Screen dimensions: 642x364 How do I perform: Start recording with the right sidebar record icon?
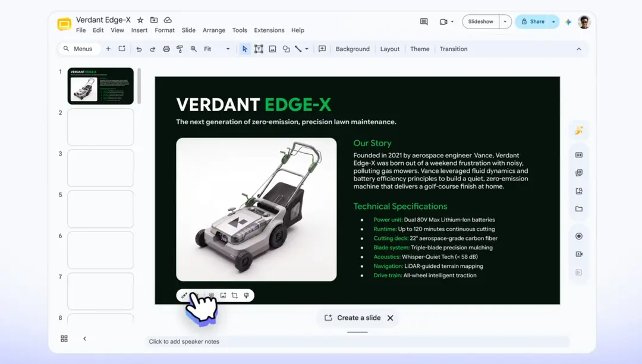click(579, 236)
